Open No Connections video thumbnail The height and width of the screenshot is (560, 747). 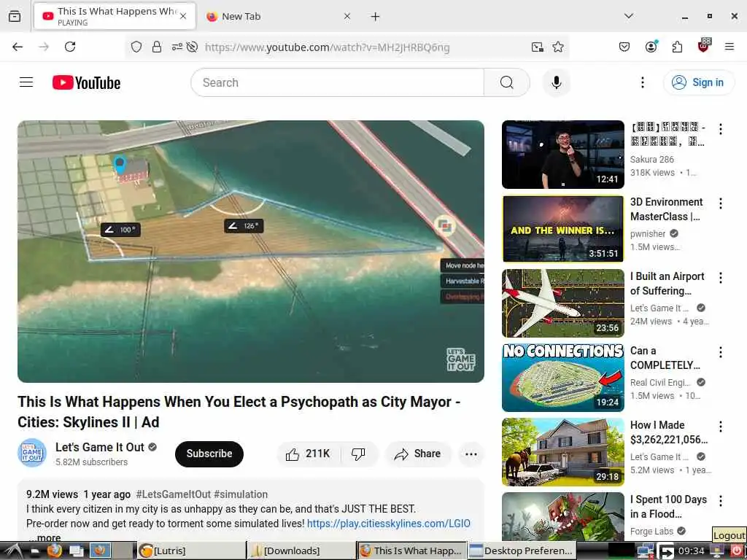pyautogui.click(x=562, y=377)
